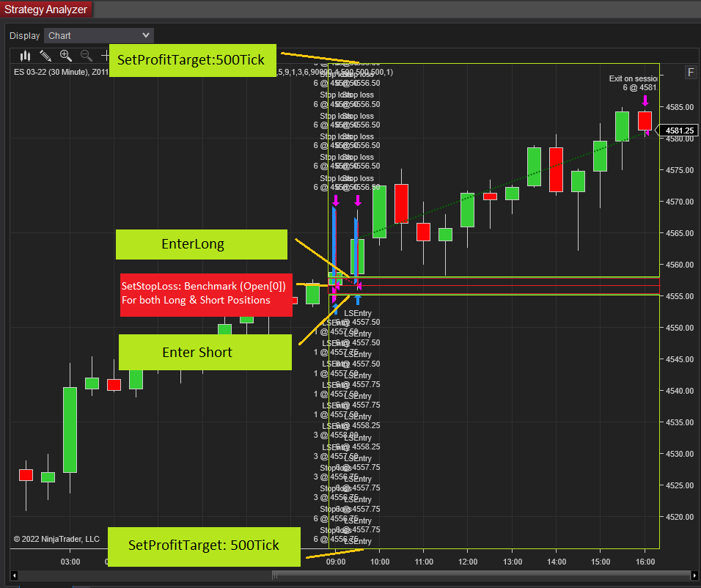Click the '15:00' time axis label
701x588 pixels.
pyautogui.click(x=601, y=562)
